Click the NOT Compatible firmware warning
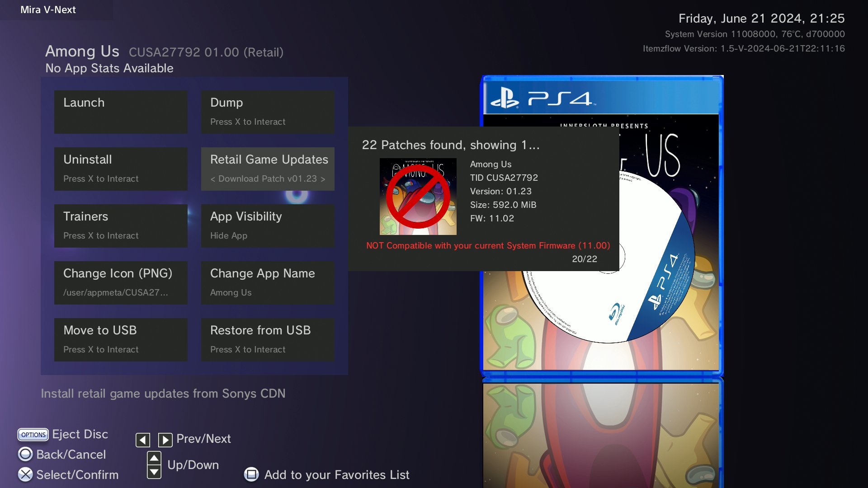The image size is (868, 488). click(488, 246)
